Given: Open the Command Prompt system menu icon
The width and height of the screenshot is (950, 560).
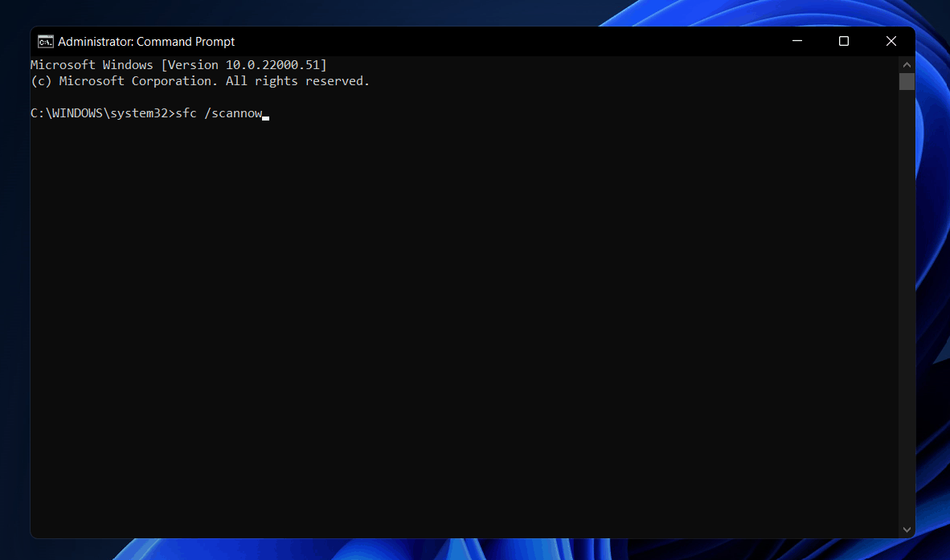Looking at the screenshot, I should [x=46, y=42].
